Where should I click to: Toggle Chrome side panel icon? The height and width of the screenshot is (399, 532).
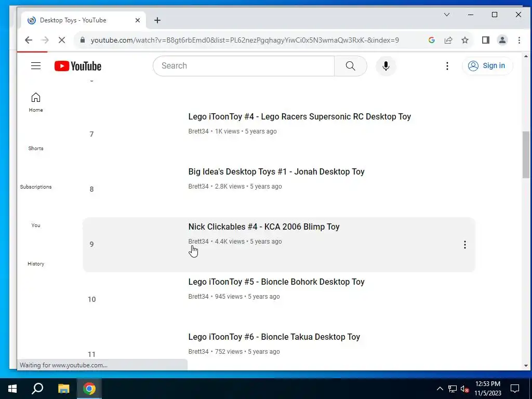(x=486, y=40)
